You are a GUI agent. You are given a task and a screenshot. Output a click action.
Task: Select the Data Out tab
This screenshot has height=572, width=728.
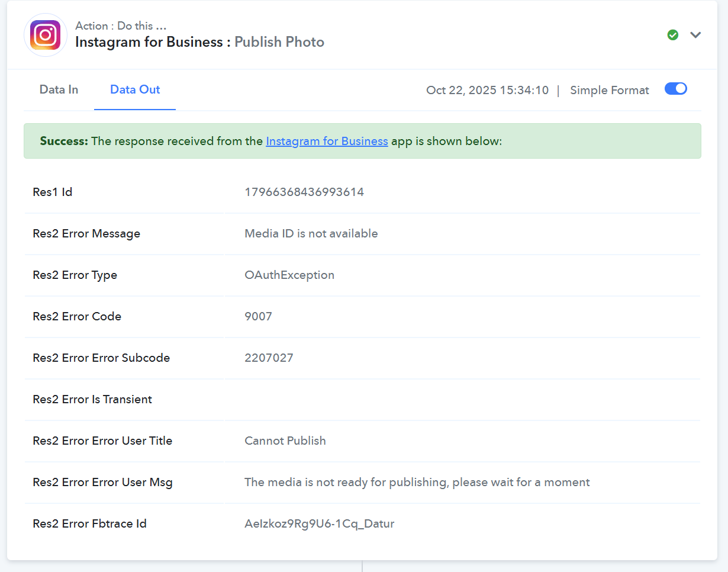pyautogui.click(x=135, y=89)
